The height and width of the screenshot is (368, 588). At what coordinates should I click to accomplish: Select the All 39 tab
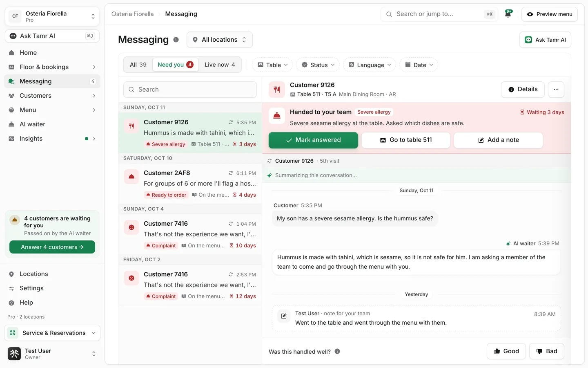(x=138, y=65)
